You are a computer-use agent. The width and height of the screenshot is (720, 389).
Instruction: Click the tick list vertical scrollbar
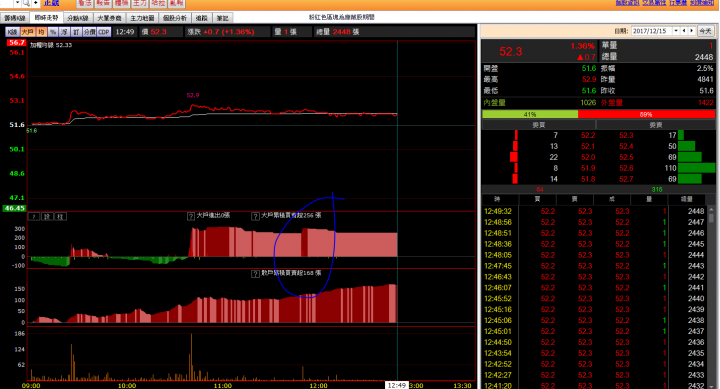point(711,297)
